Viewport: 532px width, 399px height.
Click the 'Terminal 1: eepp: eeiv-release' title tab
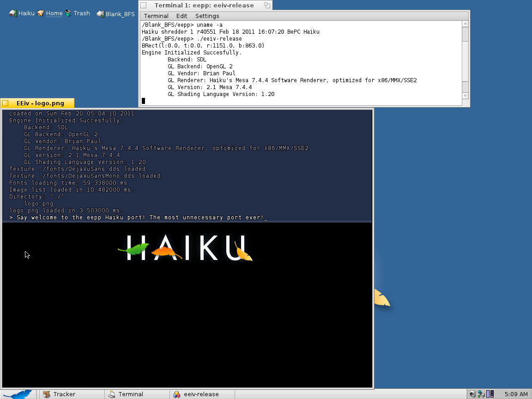[x=205, y=5]
